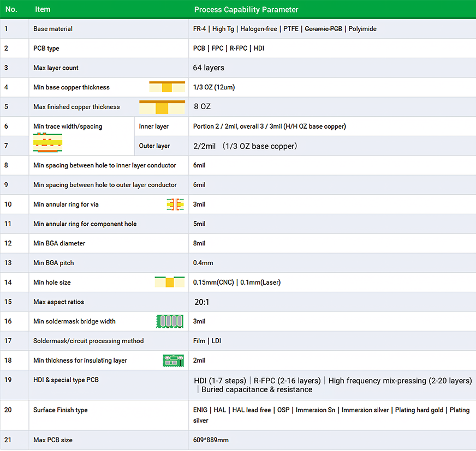Click the 'Surface Finish type' row label
The height and width of the screenshot is (451, 476).
point(60,410)
